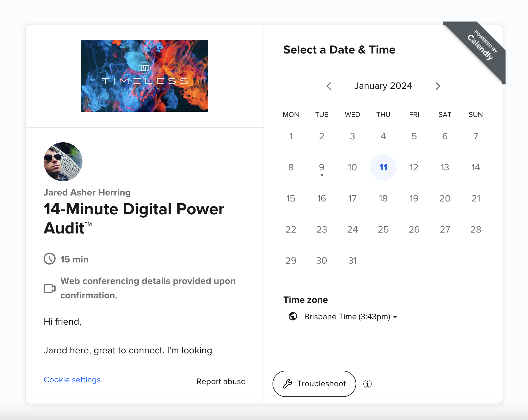528x420 pixels.
Task: Go to next month arrow
Action: (x=438, y=86)
